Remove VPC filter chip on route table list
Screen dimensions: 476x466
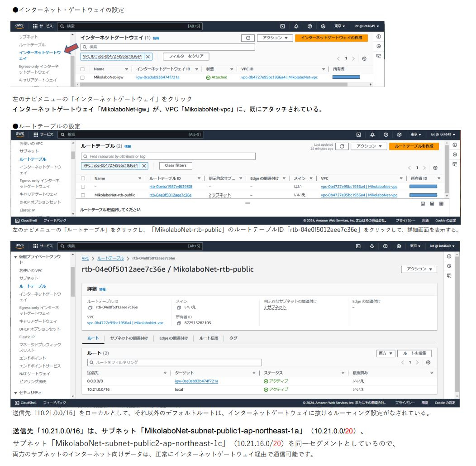[144, 166]
